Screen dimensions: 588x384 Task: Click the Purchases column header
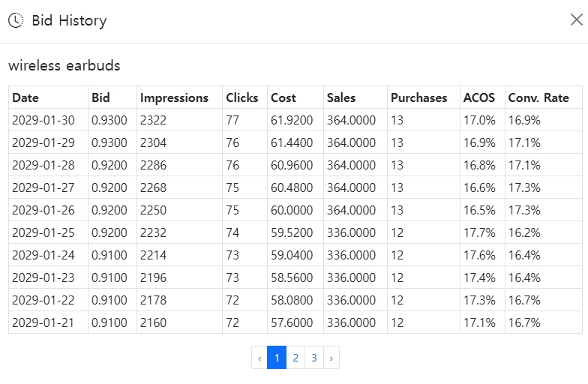point(418,97)
